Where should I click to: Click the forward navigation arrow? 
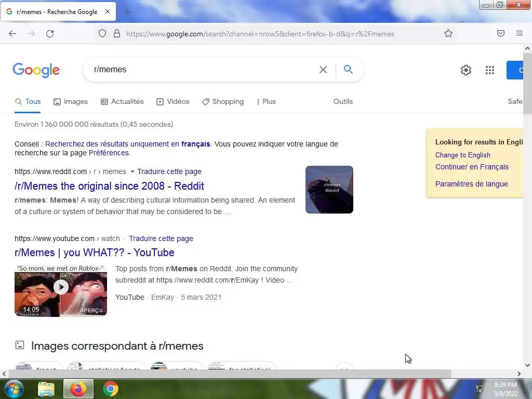31,34
